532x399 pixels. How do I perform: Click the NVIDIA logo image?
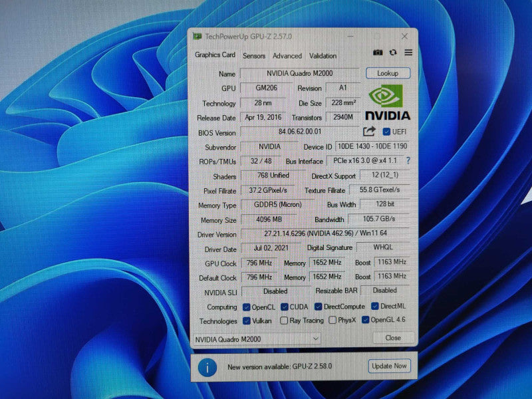[388, 102]
